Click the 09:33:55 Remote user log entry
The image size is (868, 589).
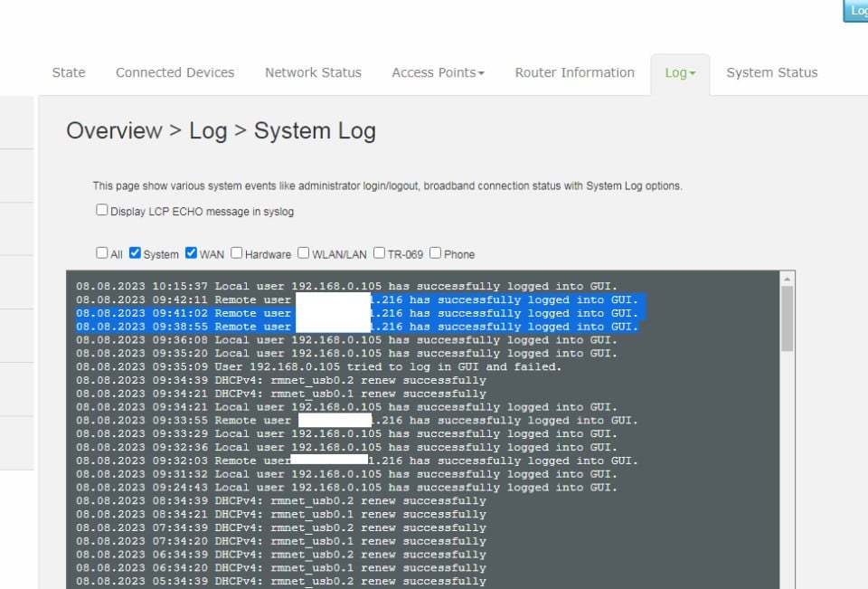click(357, 421)
